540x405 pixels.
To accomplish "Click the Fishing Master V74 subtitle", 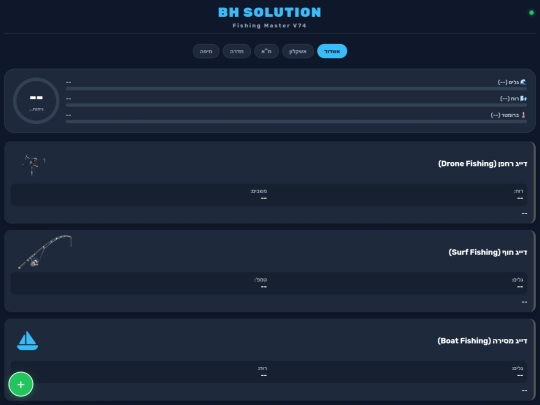I will tap(270, 25).
